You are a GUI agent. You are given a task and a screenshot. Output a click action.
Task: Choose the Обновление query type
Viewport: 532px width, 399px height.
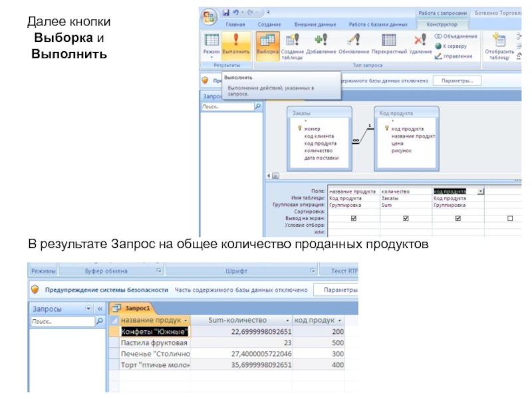point(354,44)
